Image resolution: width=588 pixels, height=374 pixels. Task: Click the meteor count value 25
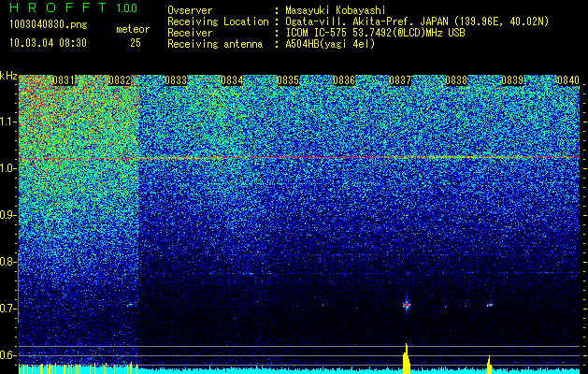pyautogui.click(x=136, y=43)
